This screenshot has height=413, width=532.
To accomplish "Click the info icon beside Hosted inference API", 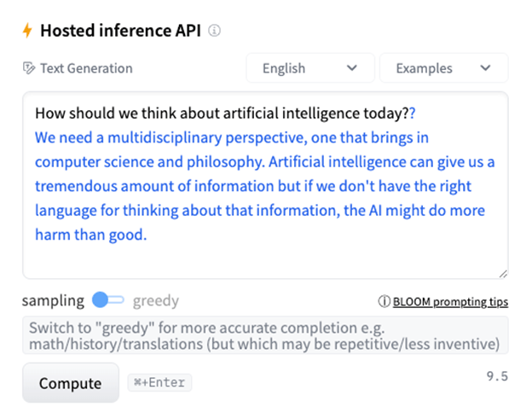I will click(214, 31).
